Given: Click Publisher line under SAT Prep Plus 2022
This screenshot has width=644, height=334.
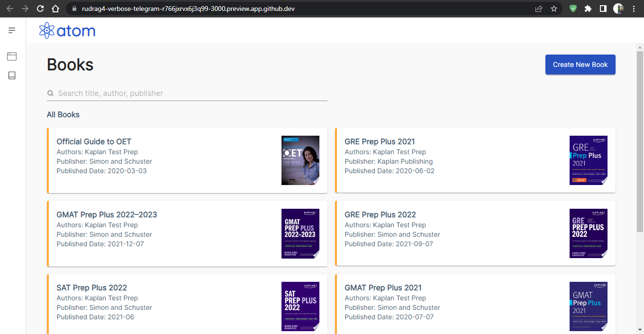Looking at the screenshot, I should 104,307.
